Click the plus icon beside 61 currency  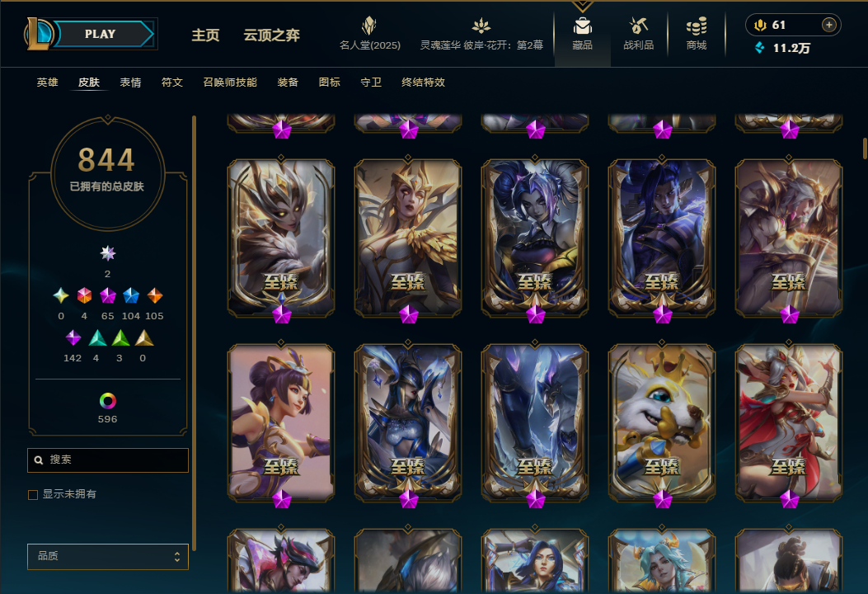pyautogui.click(x=828, y=25)
